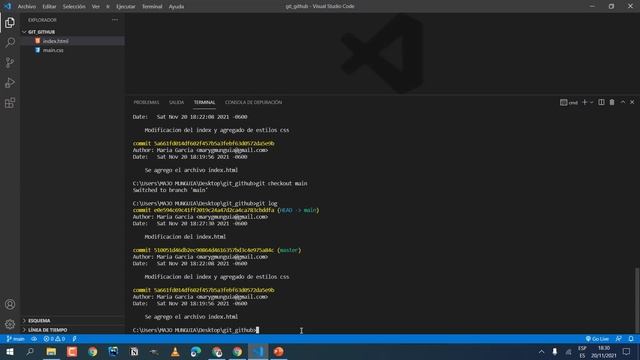This screenshot has height=360, width=640.
Task: Show hidden system tray icons
Action: pyautogui.click(x=541, y=351)
